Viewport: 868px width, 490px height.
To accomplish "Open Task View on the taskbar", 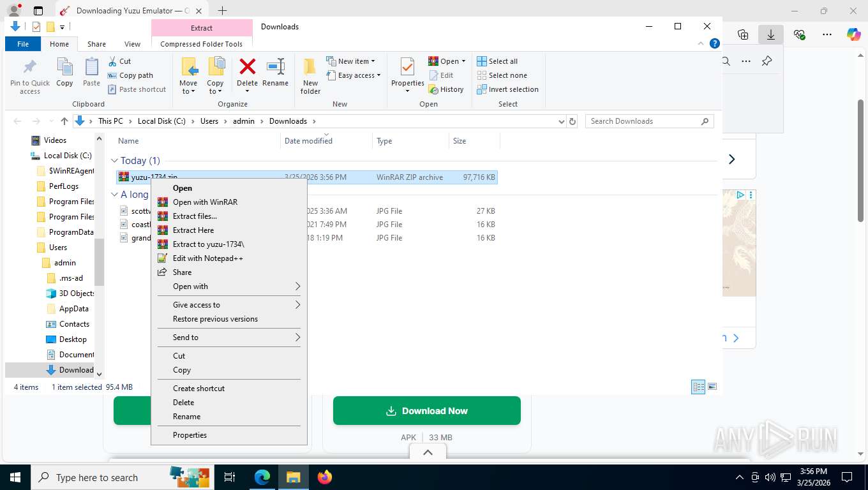I will click(x=230, y=477).
